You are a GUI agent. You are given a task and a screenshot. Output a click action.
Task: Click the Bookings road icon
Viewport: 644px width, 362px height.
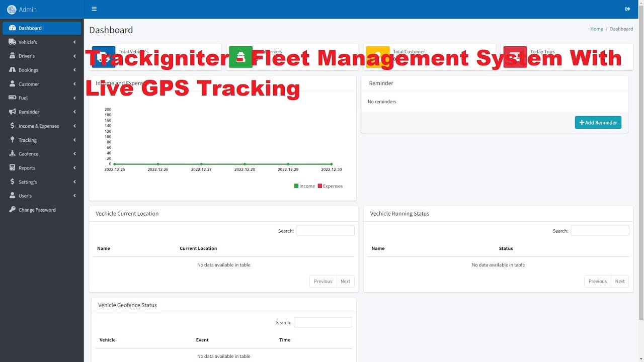12,70
